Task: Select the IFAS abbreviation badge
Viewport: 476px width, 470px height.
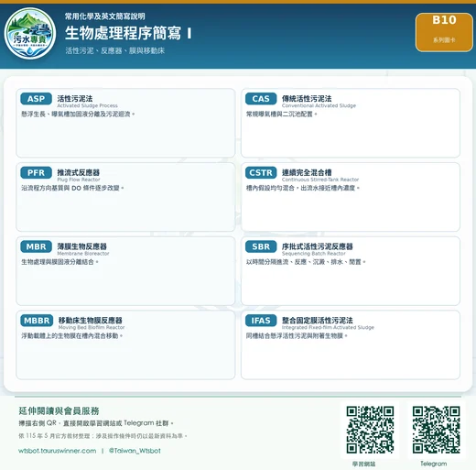Action: point(261,321)
